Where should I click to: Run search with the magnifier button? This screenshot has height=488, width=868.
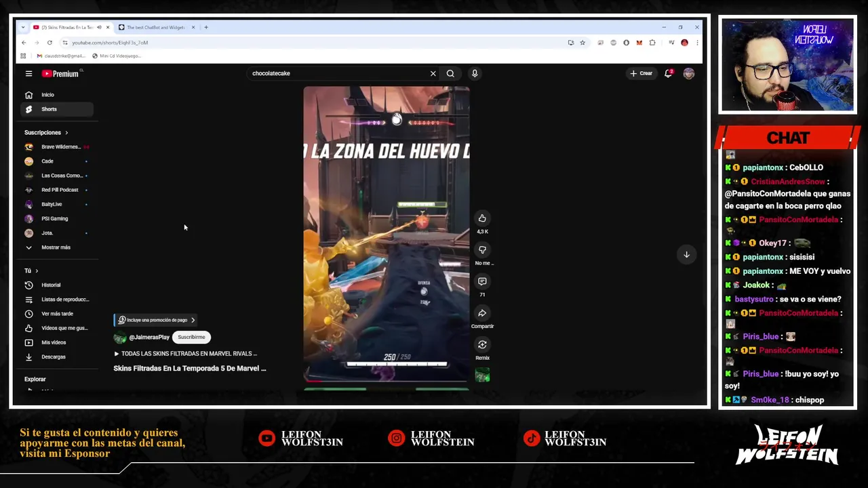(450, 73)
